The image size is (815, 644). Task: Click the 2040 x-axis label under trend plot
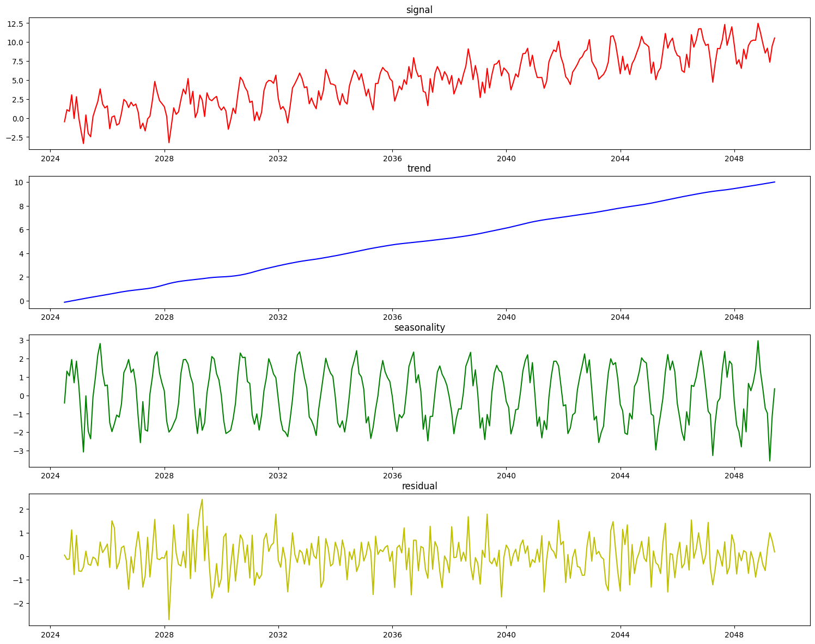coord(506,318)
